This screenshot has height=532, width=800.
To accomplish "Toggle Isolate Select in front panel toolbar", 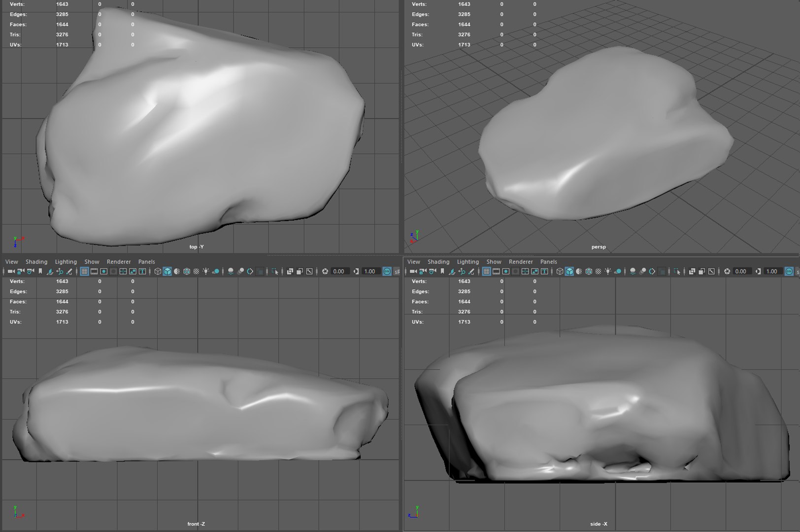I will [275, 271].
